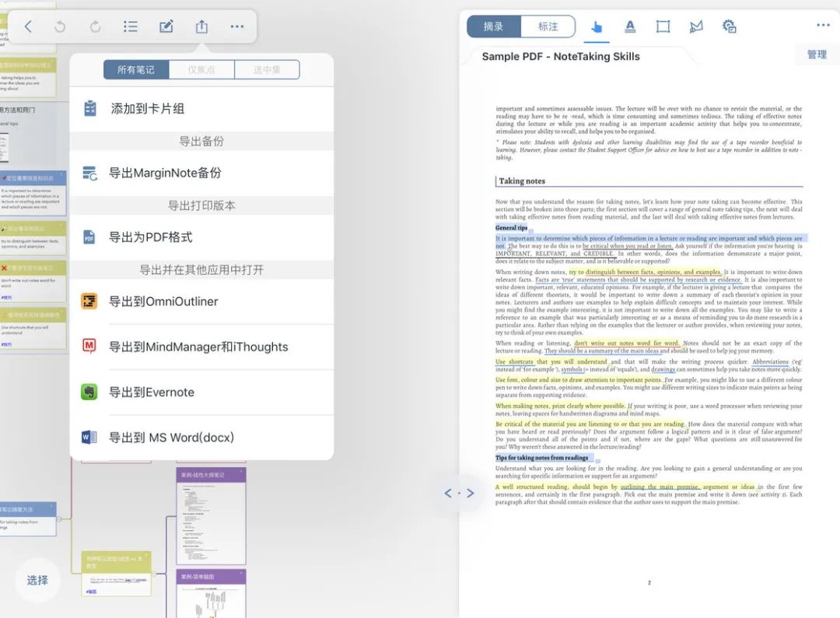
Task: Click the 管理 manage button
Action: pyautogui.click(x=817, y=54)
